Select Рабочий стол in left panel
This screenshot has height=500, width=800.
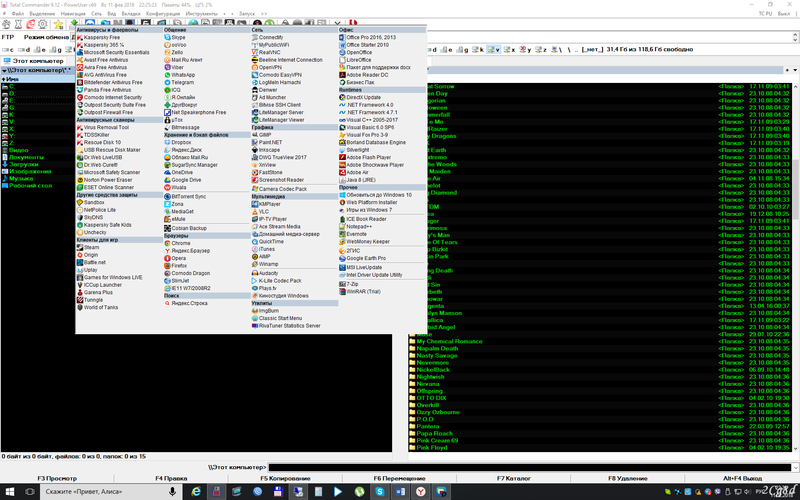coord(27,186)
